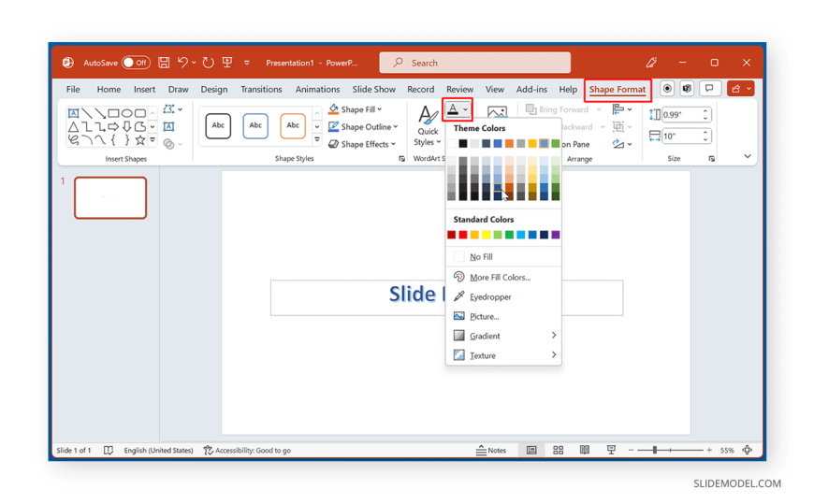
Task: Open Reading View from status bar
Action: pos(585,450)
